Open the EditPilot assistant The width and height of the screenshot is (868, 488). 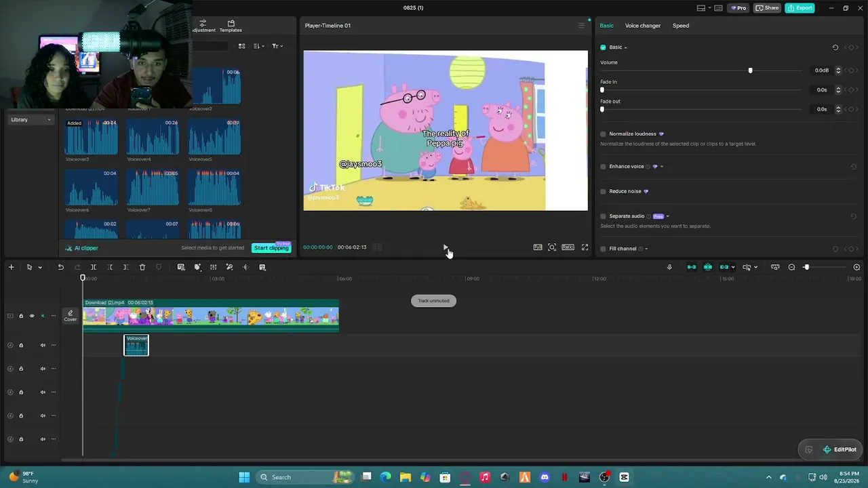(840, 449)
